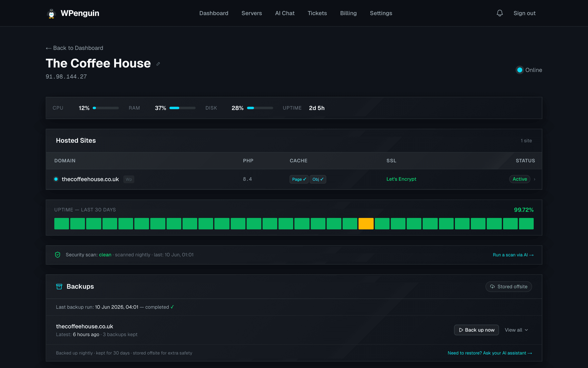The height and width of the screenshot is (368, 588).
Task: Click the 99.72% uptime value
Action: click(x=524, y=210)
